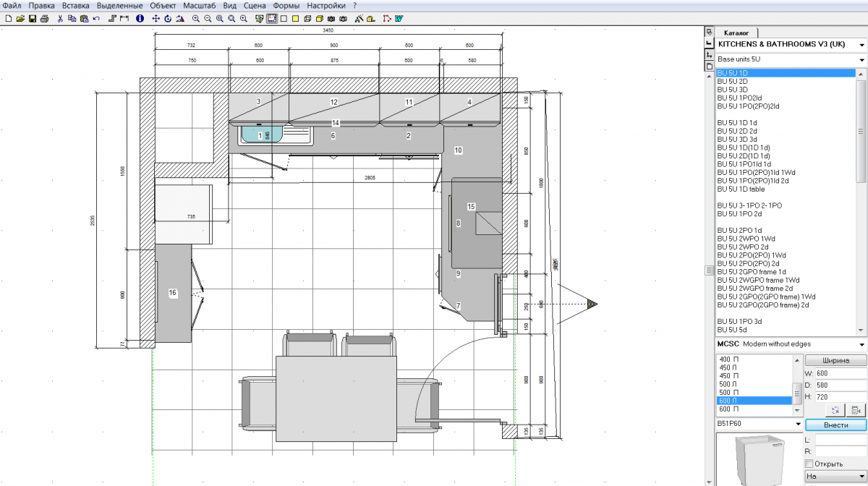The height and width of the screenshot is (486, 868).
Task: Click the refresh dimensions icon below H field
Action: click(835, 410)
